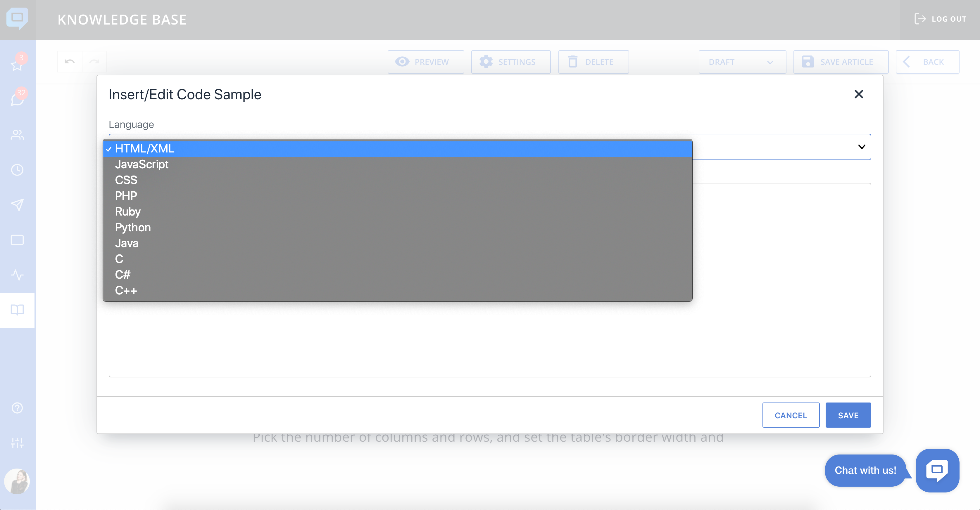The image size is (980, 510).
Task: Select Python language option
Action: [397, 227]
